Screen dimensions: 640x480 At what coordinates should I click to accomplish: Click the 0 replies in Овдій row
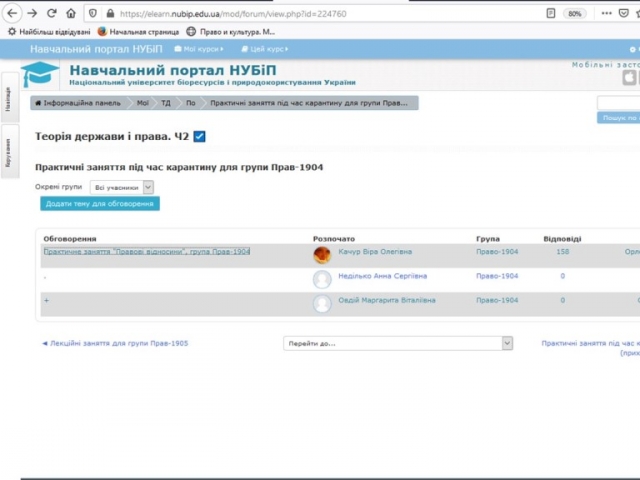562,300
